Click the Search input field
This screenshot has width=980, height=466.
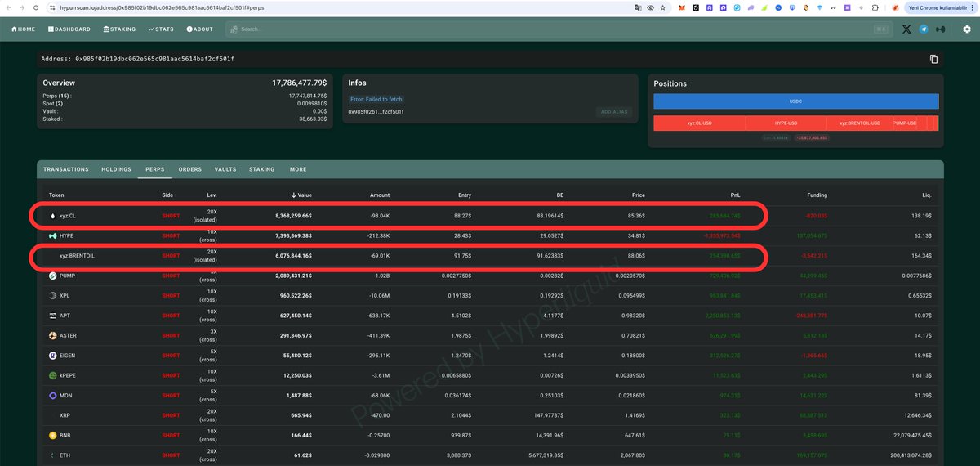click(558, 29)
